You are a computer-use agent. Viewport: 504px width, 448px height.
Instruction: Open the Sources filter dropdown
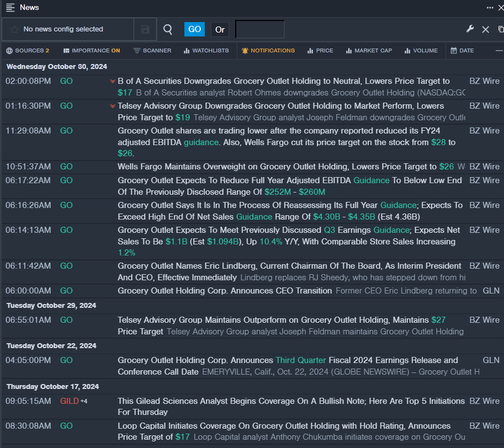(x=28, y=51)
